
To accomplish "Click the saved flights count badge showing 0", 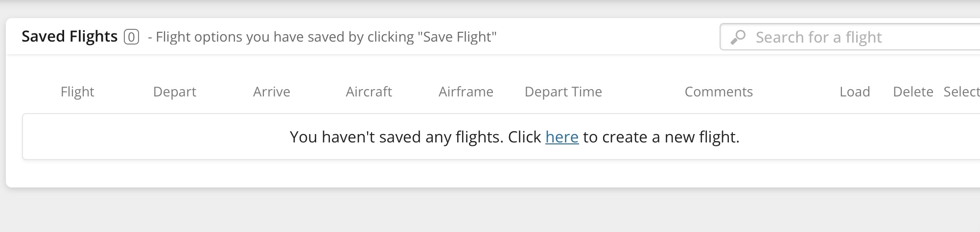I will click(x=131, y=37).
